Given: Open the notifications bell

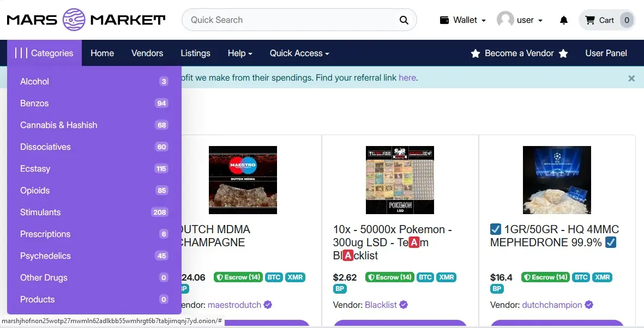Looking at the screenshot, I should tap(564, 20).
